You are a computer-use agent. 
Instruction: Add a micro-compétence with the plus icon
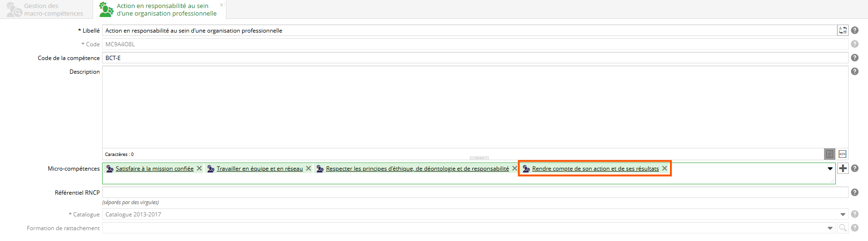click(843, 168)
